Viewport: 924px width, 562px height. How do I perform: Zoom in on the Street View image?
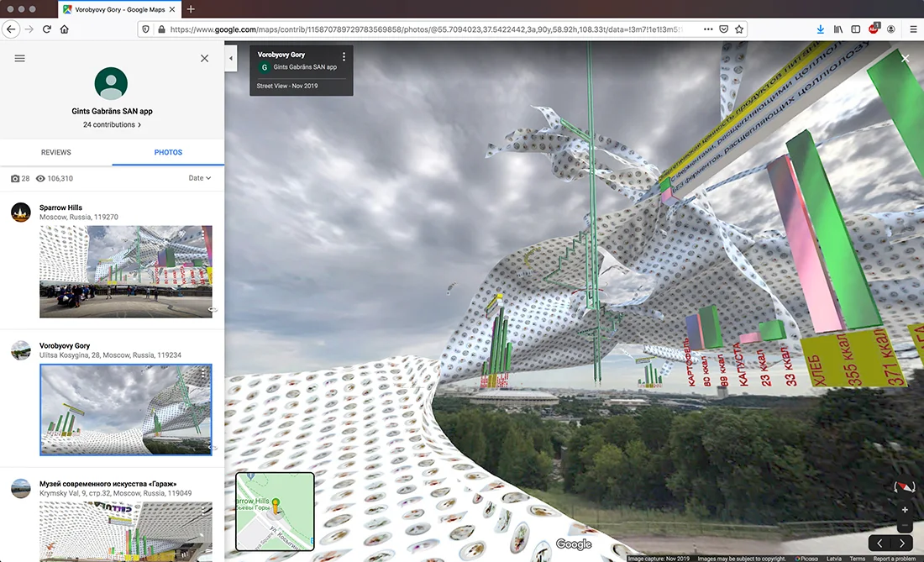(905, 510)
